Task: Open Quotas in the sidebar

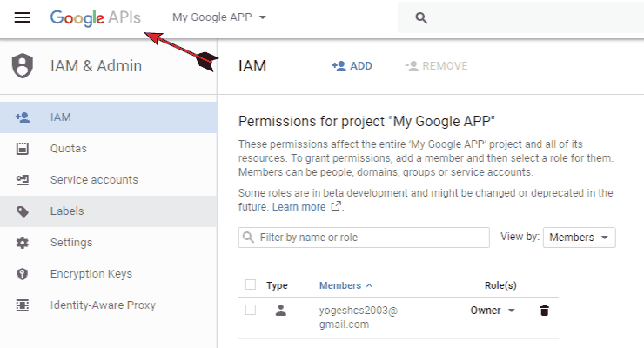Action: (109, 149)
